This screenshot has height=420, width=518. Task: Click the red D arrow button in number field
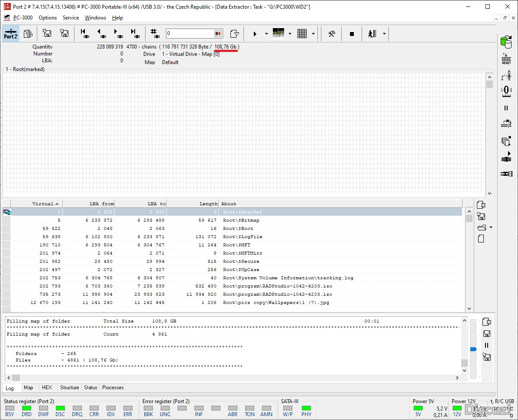(218, 33)
